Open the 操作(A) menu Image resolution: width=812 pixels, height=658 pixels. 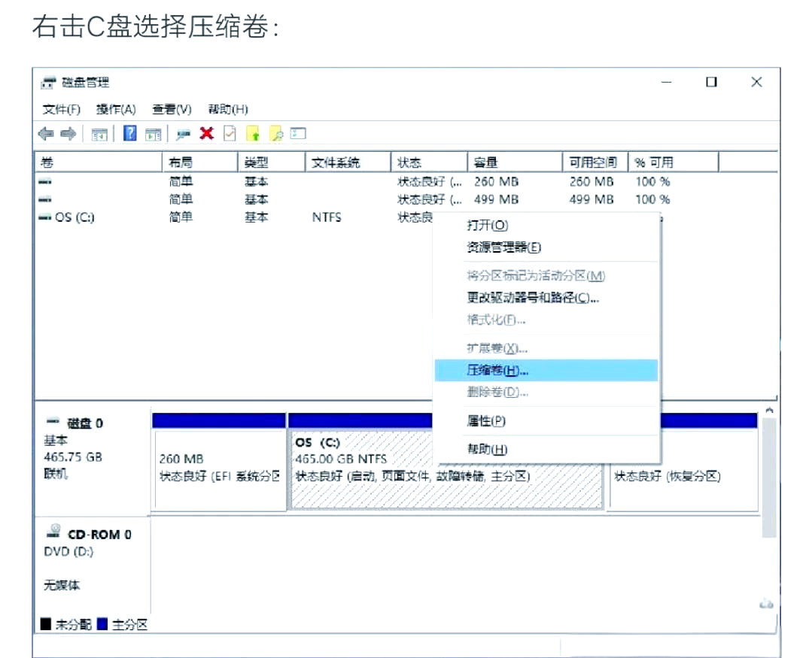(x=116, y=109)
